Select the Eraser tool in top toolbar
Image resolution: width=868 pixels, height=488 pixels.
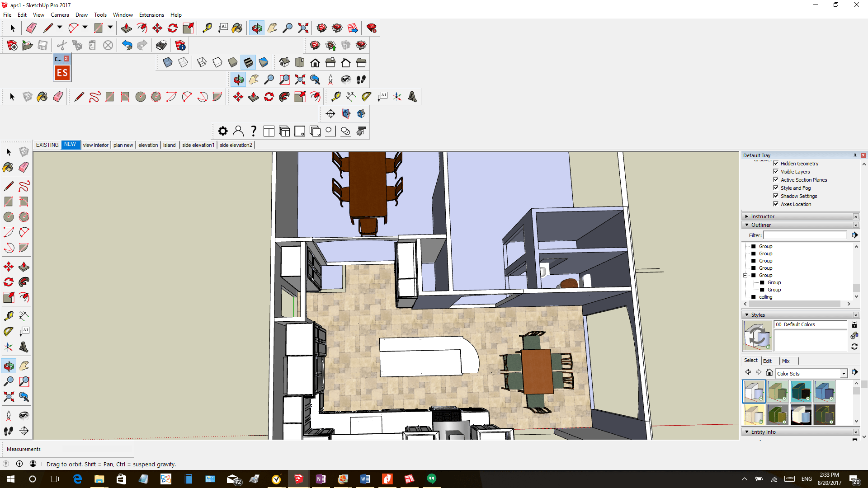31,28
